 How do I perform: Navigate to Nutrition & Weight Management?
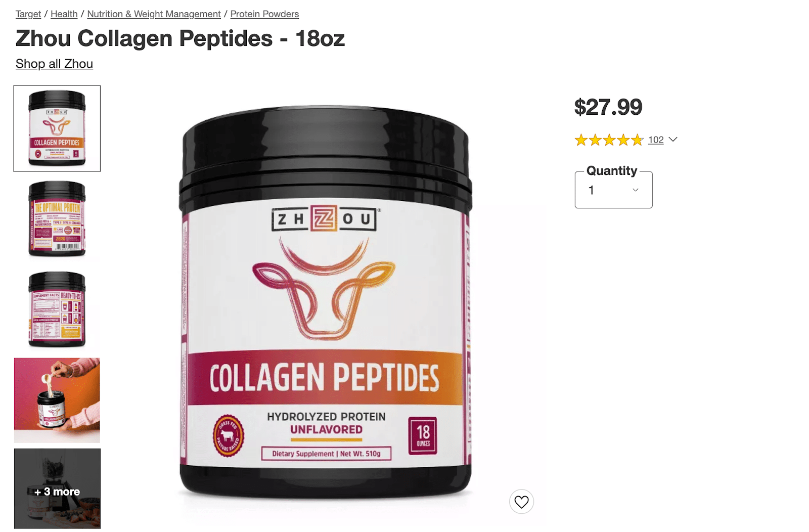pyautogui.click(x=154, y=14)
